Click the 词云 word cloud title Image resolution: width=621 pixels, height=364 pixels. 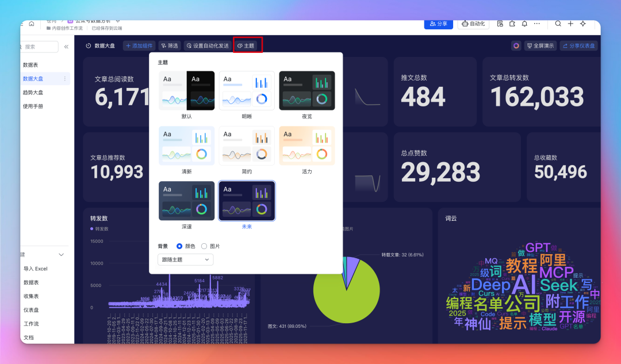tap(451, 219)
